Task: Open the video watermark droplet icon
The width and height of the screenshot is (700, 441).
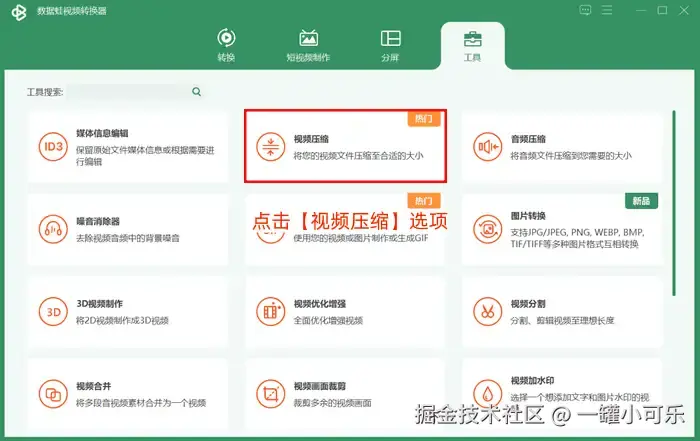Action: 488,394
